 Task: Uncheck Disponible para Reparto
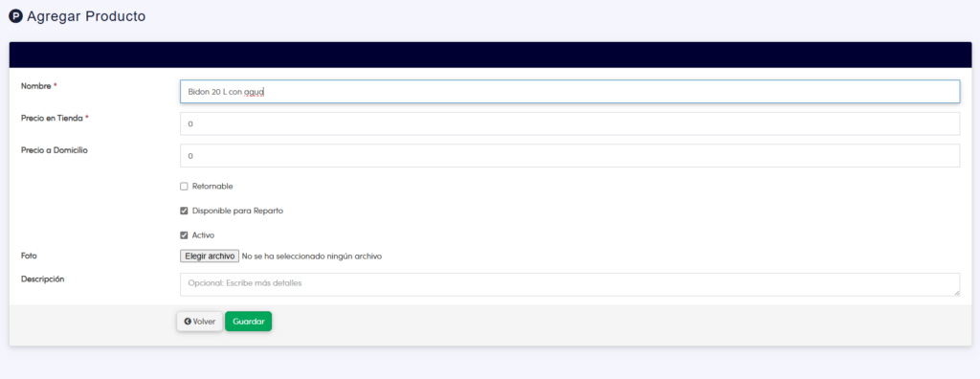coord(184,211)
